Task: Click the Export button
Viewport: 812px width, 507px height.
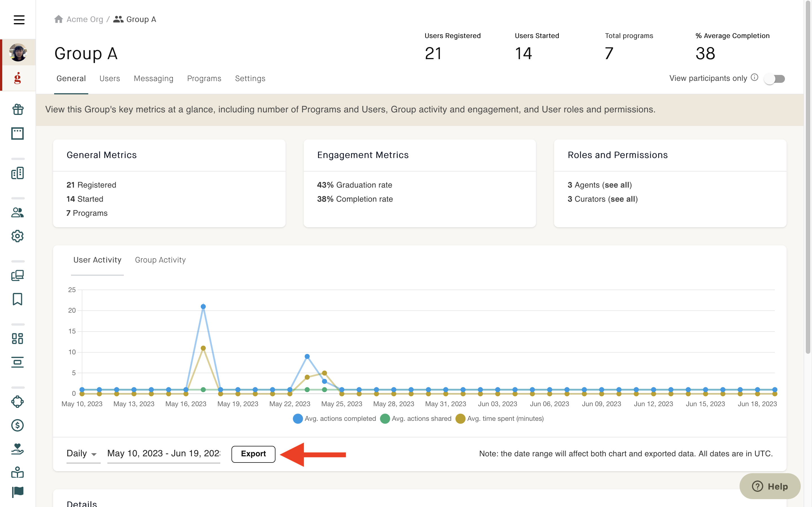Action: pos(253,454)
